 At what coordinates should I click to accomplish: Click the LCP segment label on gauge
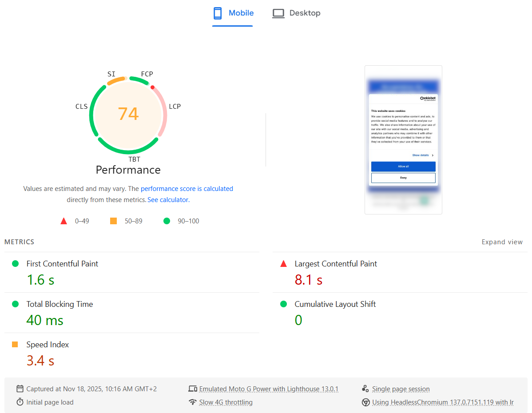[x=175, y=107]
